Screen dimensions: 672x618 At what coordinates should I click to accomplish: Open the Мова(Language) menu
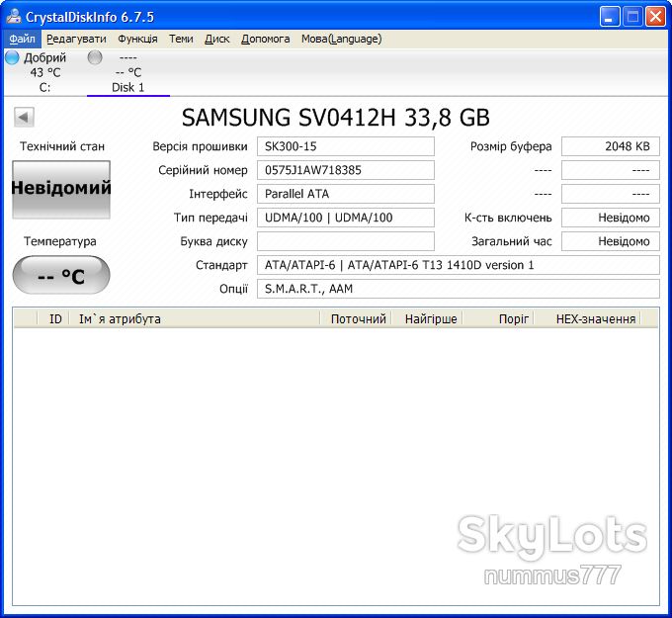click(x=341, y=39)
